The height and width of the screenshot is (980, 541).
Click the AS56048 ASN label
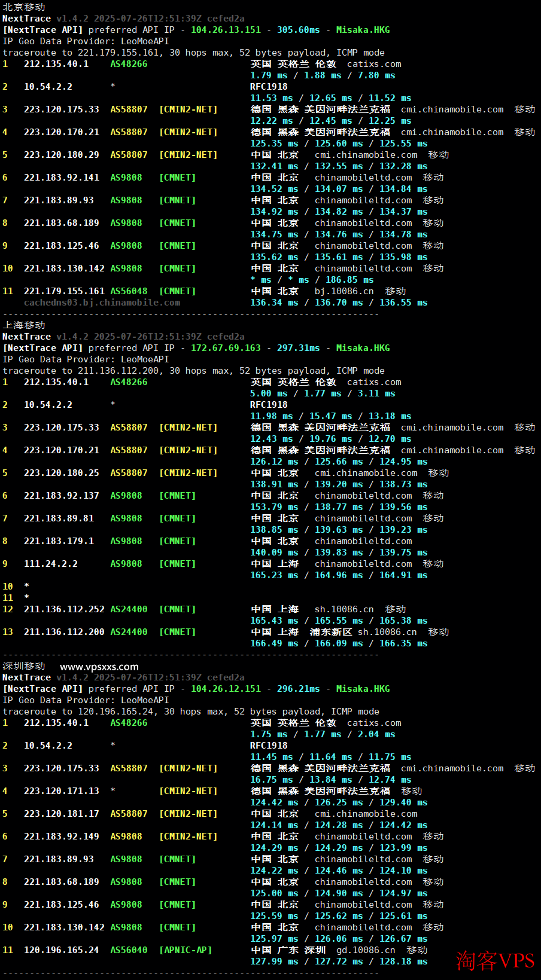(129, 291)
